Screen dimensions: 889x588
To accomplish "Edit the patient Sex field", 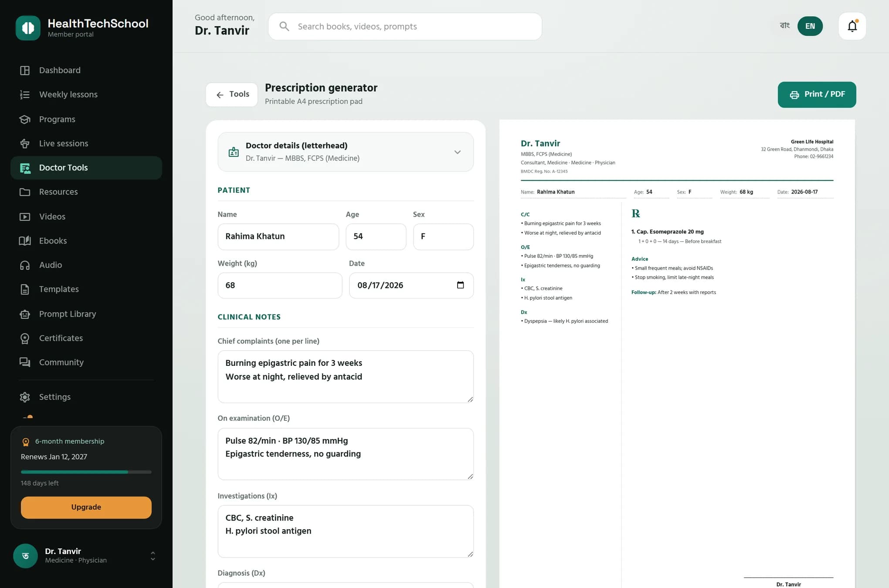I will (x=443, y=237).
